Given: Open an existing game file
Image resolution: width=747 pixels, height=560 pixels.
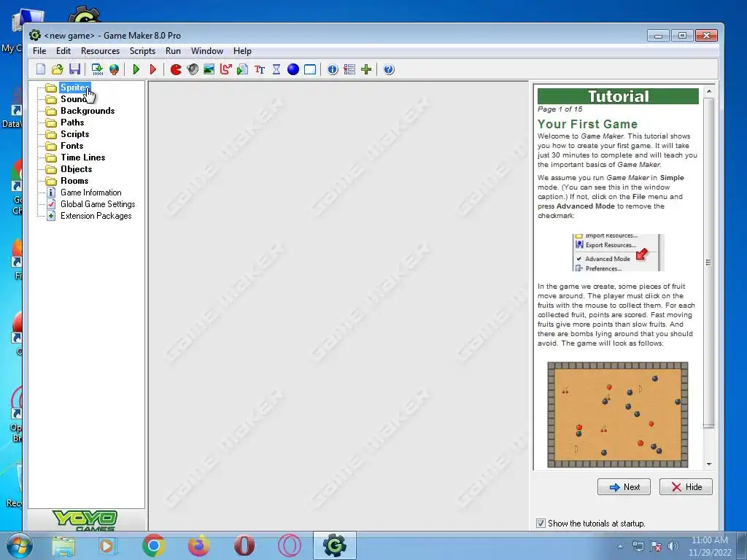Looking at the screenshot, I should [57, 69].
